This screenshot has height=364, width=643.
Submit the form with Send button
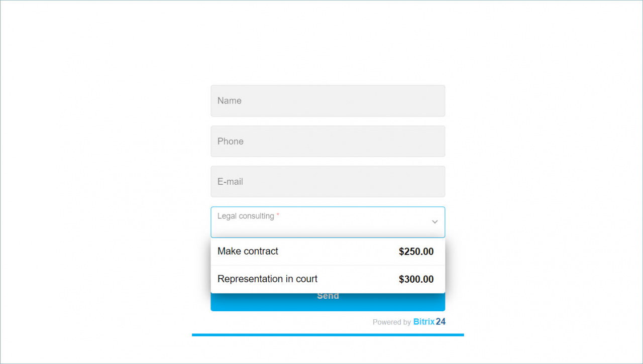tap(328, 302)
